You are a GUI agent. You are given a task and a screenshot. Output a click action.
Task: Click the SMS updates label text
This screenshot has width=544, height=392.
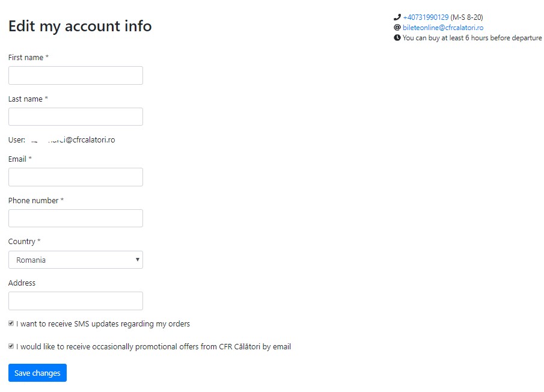(103, 324)
